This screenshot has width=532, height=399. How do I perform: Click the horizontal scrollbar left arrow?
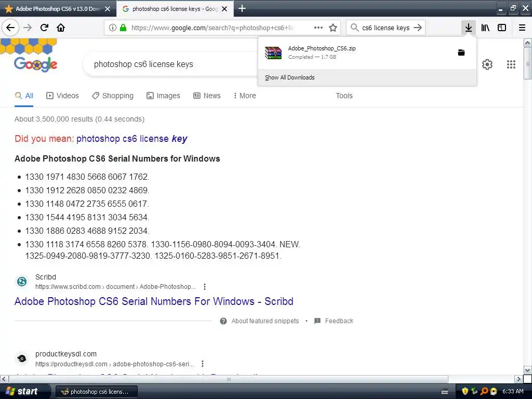tap(4, 379)
